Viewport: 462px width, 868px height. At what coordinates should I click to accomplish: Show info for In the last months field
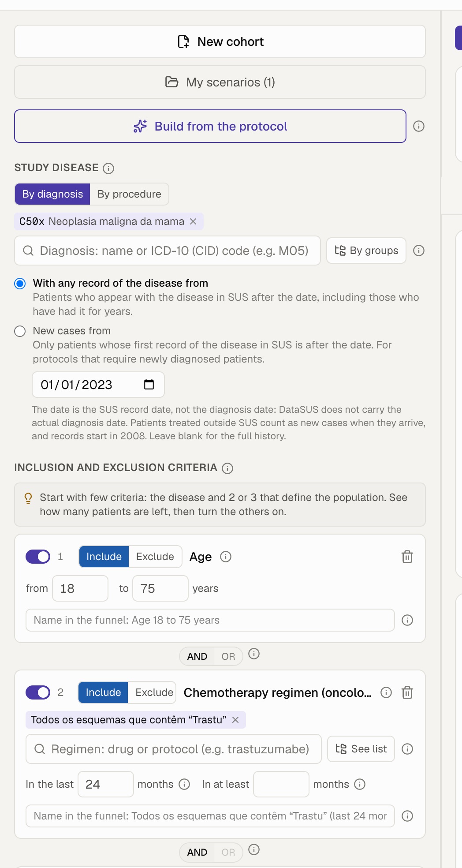184,784
